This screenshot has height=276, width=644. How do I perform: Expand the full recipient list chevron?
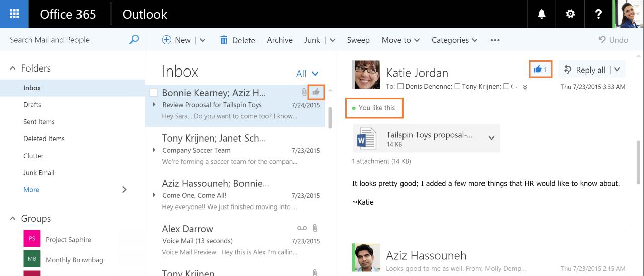coord(525,87)
